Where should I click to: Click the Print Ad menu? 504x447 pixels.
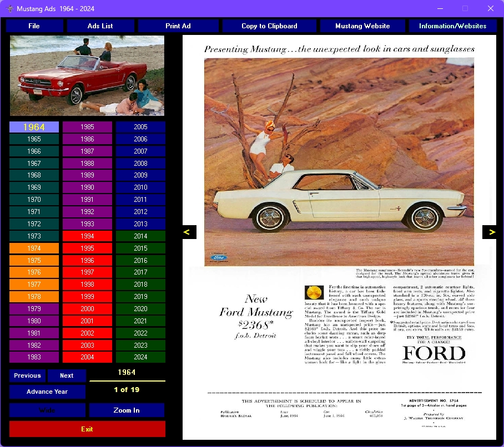click(x=178, y=26)
